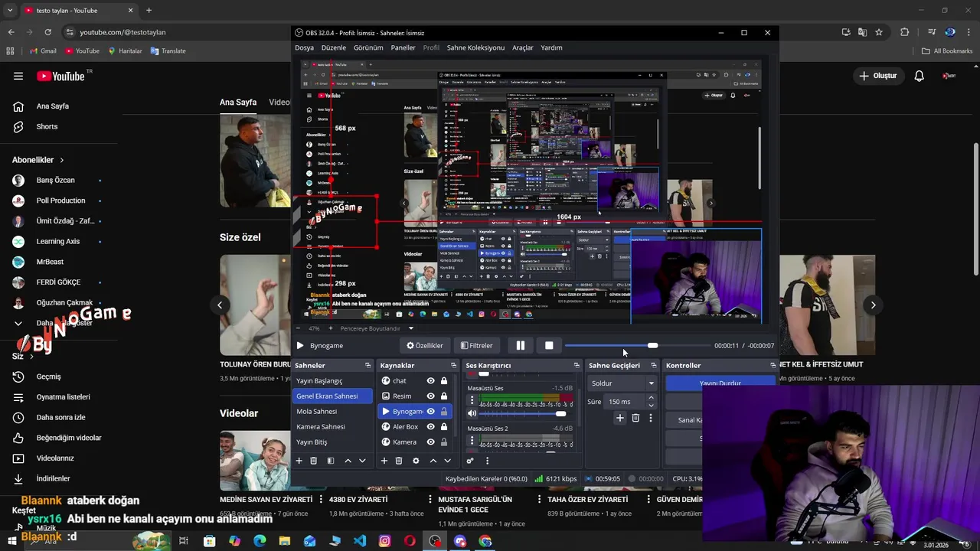Move source down in Kaynaklar toolbar

(x=447, y=461)
